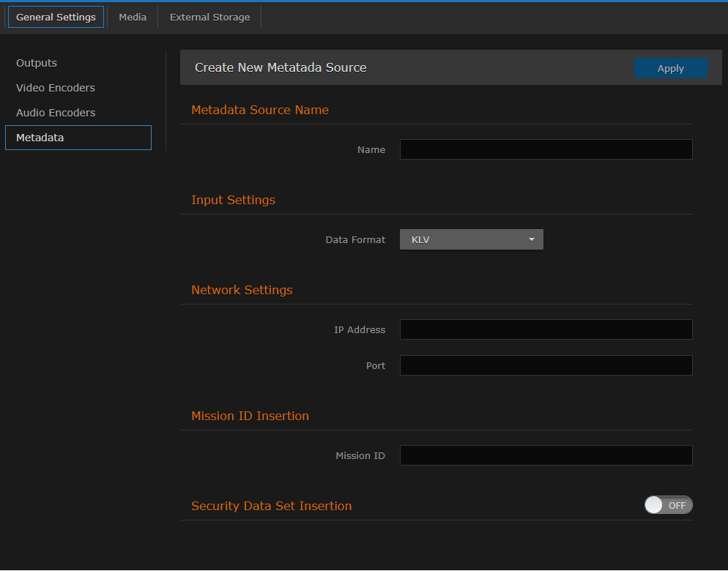Select Video Encoders in the sidebar

[55, 88]
